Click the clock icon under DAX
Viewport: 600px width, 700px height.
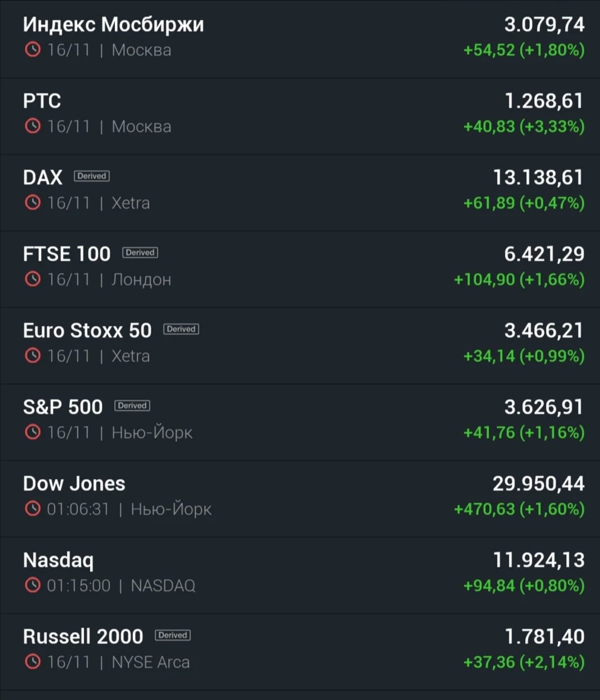(33, 203)
